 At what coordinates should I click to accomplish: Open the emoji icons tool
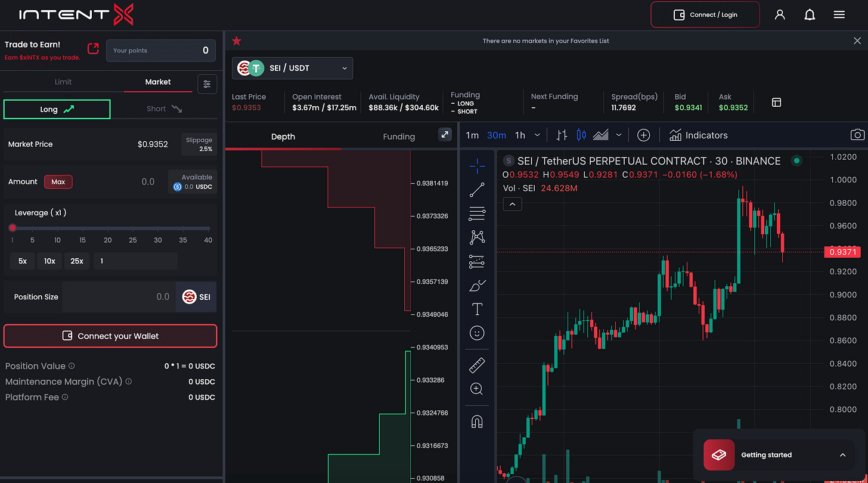477,333
